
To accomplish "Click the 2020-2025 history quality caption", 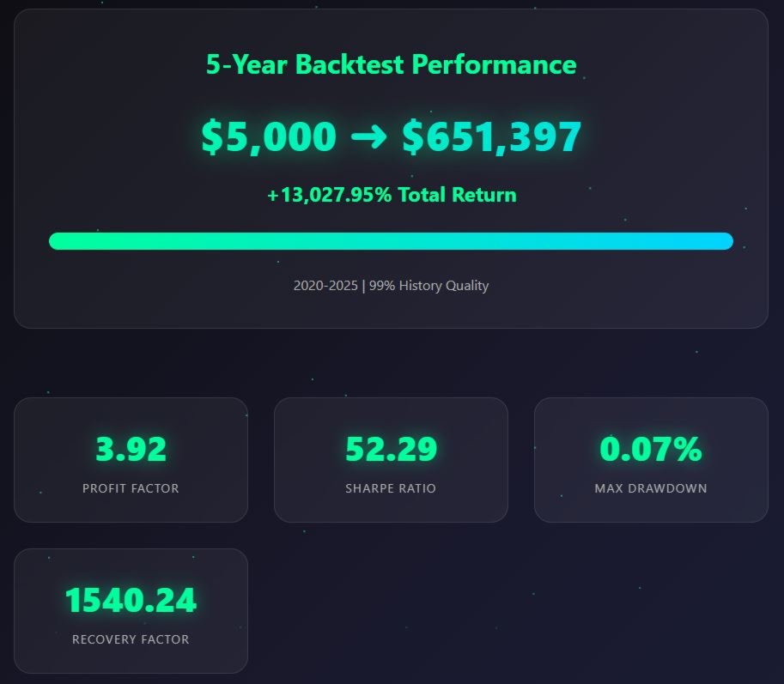I will pos(391,285).
